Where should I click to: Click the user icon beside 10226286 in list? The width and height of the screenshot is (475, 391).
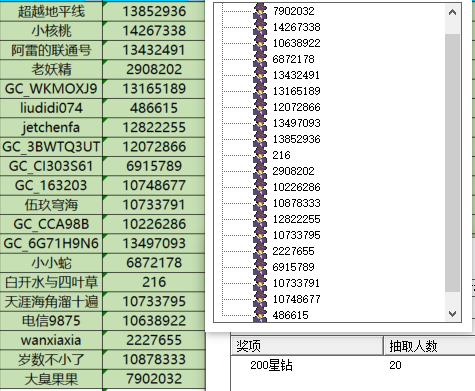coord(260,187)
